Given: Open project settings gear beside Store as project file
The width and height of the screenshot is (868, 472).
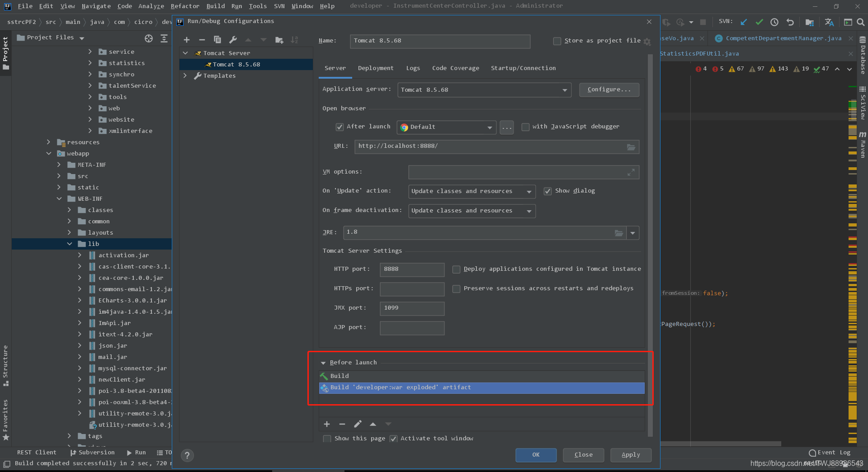Looking at the screenshot, I should coord(647,42).
